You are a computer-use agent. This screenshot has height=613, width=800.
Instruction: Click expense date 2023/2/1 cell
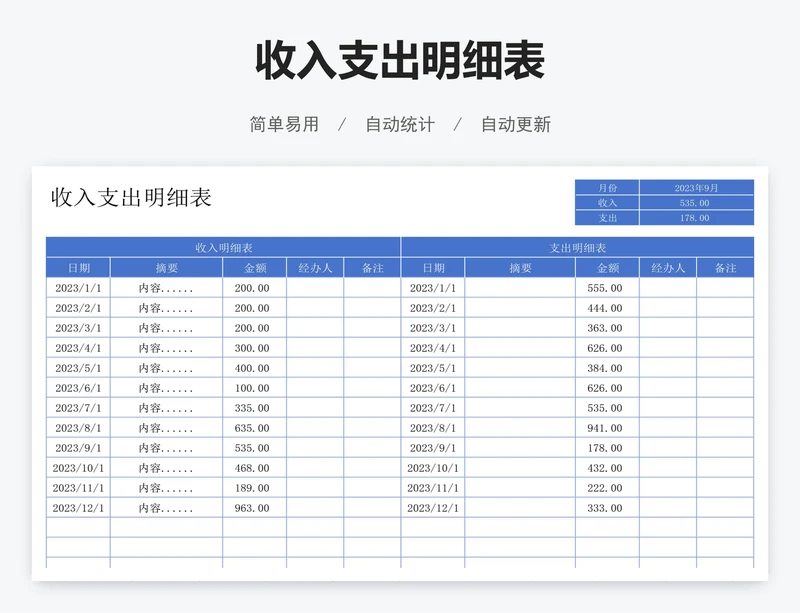(433, 308)
